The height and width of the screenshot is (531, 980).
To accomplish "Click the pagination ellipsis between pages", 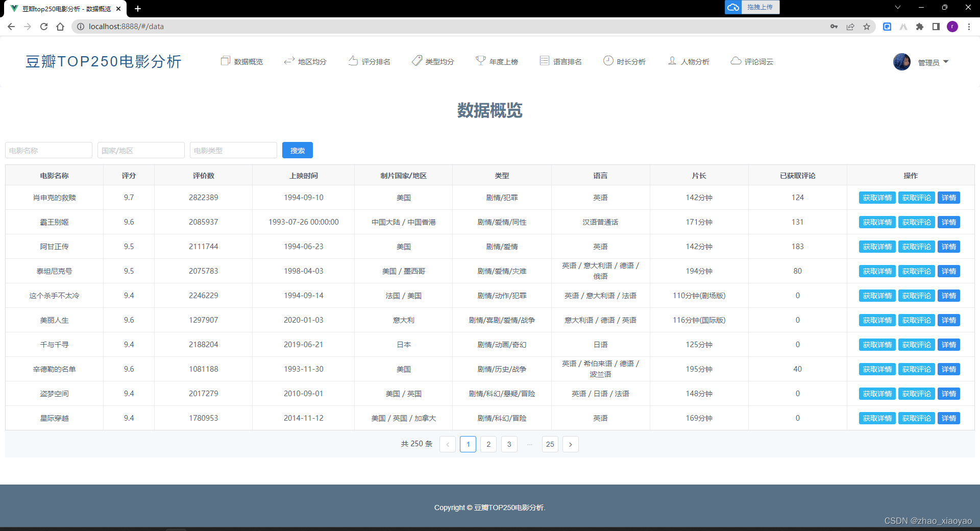I will (x=529, y=444).
